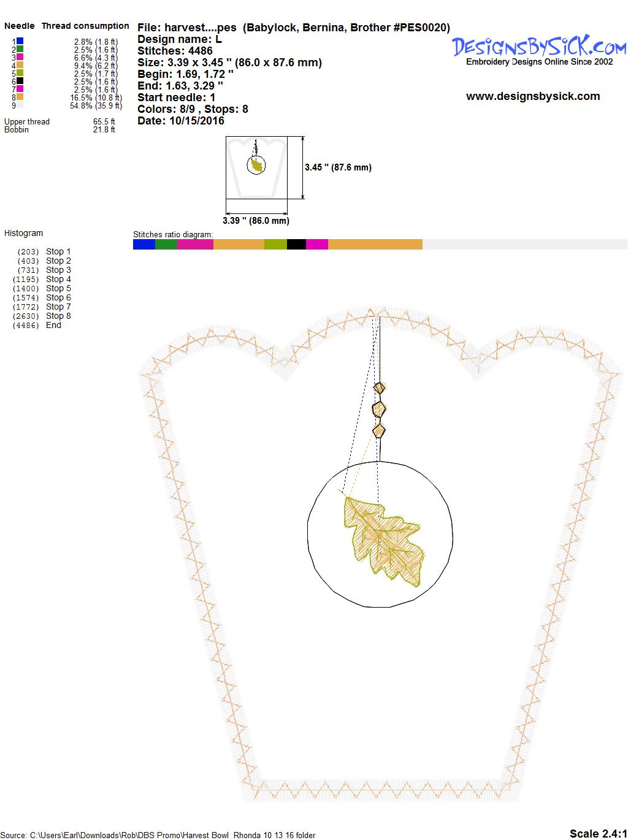Viewport: 628px width, 840px height.
Task: Click the End entry in the histogram
Action: (x=53, y=325)
